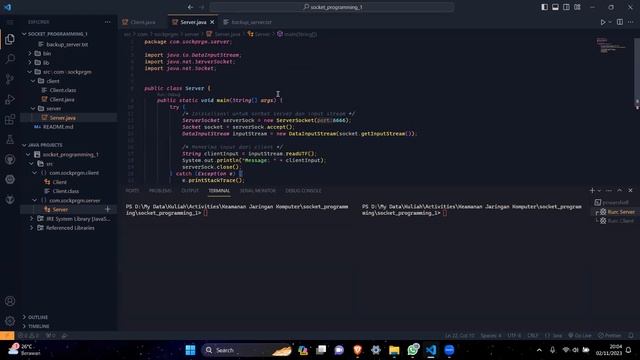Close the Server.java editor tab
640x360 pixels.
pos(212,22)
